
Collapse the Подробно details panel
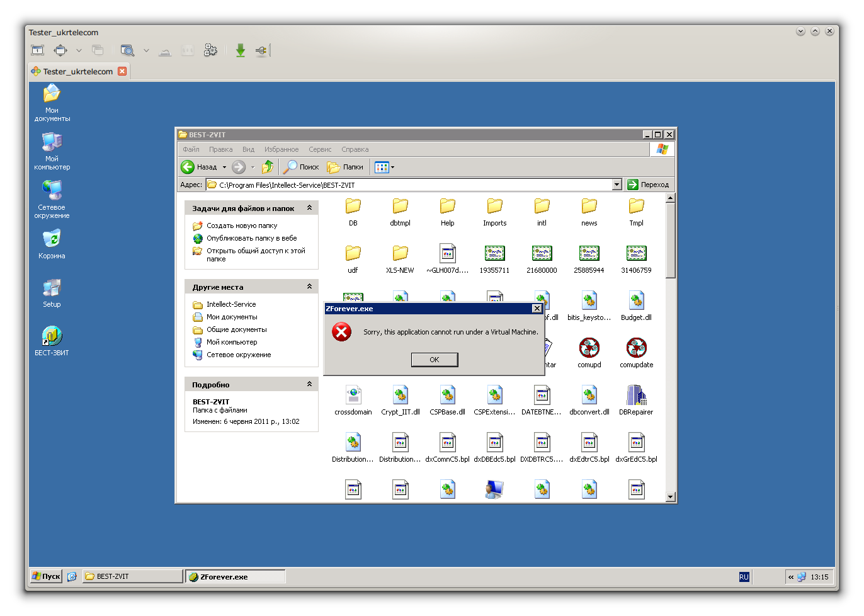pyautogui.click(x=309, y=384)
